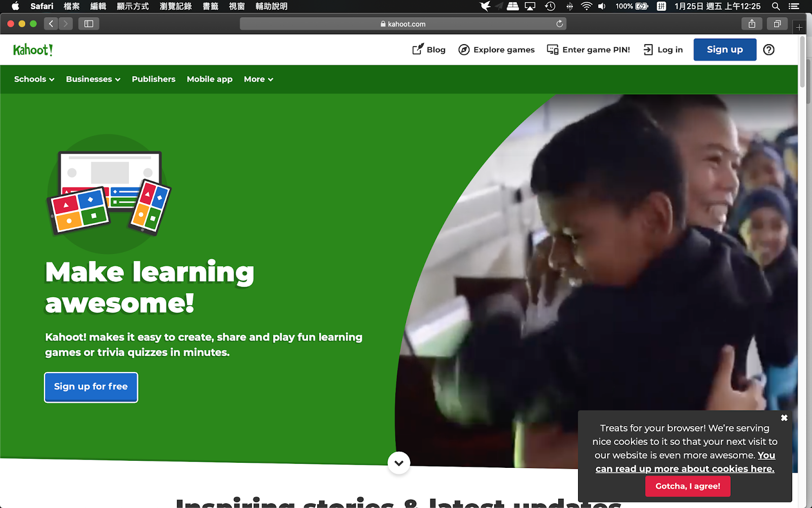Viewport: 812px width, 508px height.
Task: Click the AirPlay display icon
Action: click(x=530, y=6)
